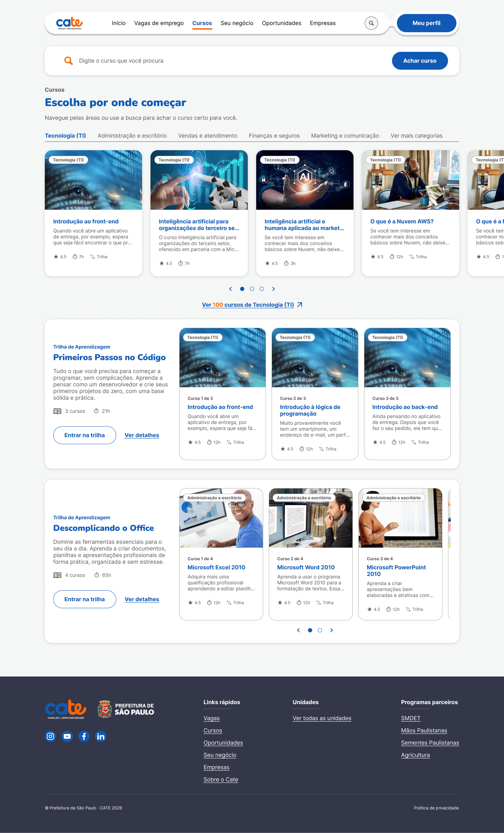
Task: Click the arrow icon beside Ver 100 cursos link
Action: pos(300,305)
